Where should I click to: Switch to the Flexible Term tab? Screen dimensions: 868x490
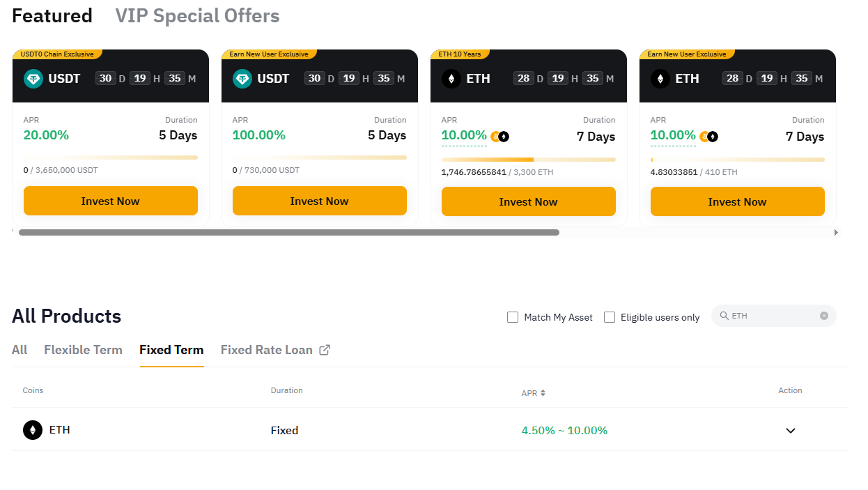tap(83, 350)
